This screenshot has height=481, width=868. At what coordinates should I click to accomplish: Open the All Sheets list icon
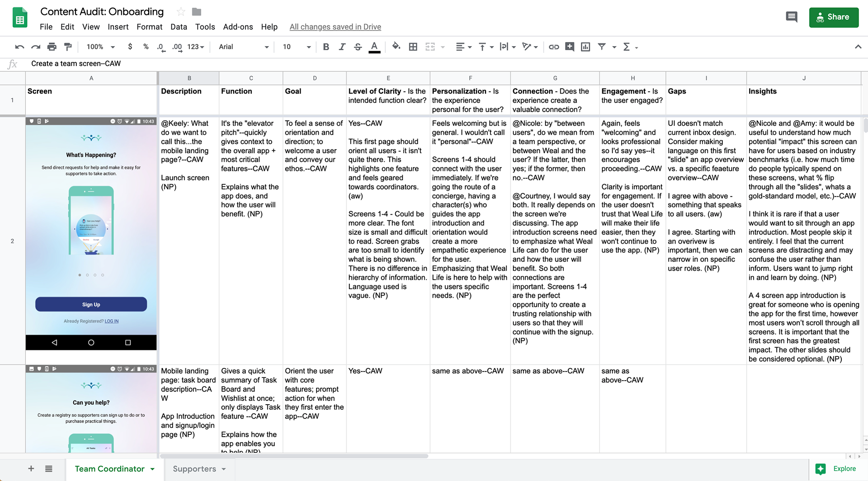point(49,469)
